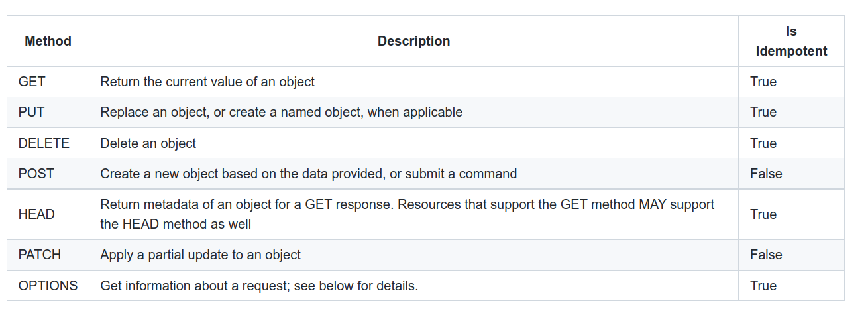Select the PUT method cell
868x313 pixels.
coord(31,112)
